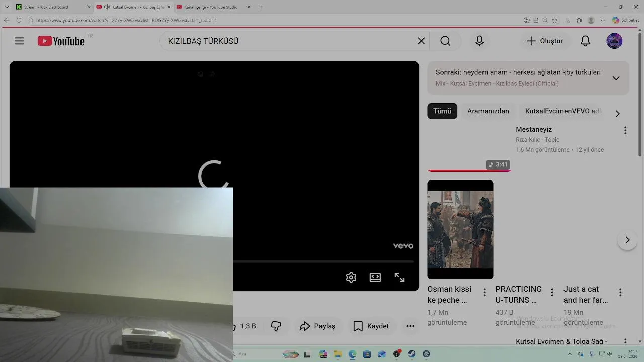Image resolution: width=644 pixels, height=362 pixels.
Task: Open the Sohbet et Copilot button
Action: coord(625,20)
